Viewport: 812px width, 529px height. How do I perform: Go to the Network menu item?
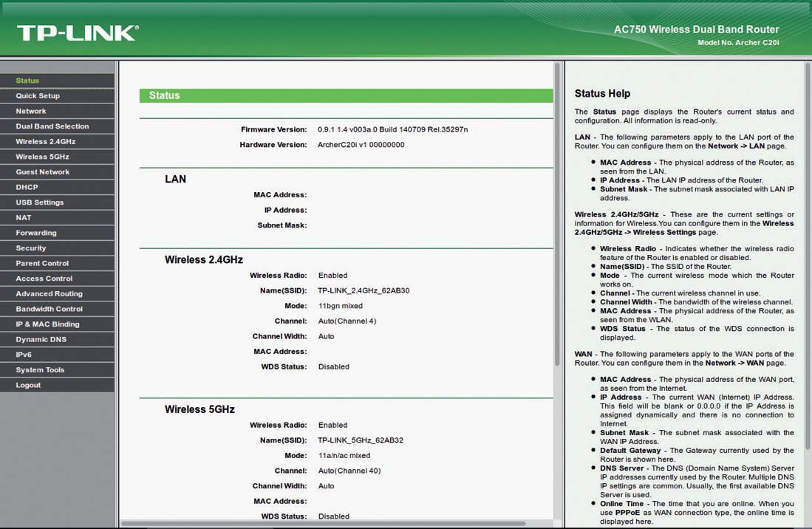click(57, 112)
